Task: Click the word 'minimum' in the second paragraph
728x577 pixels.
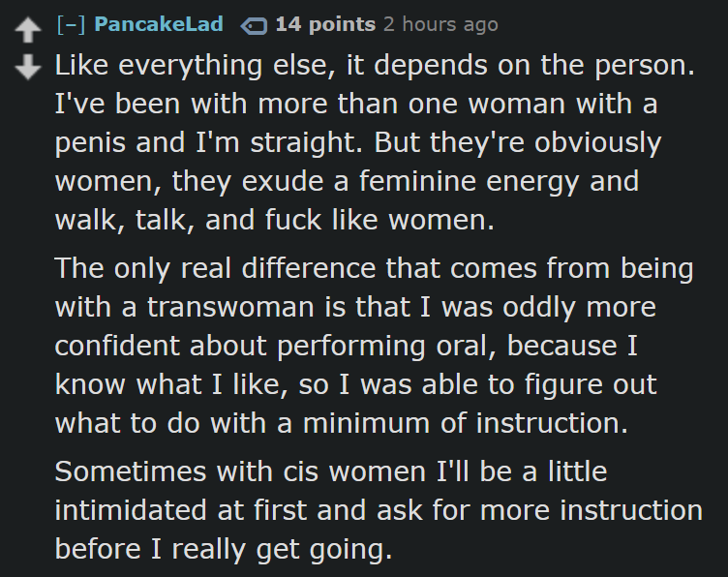Action: (366, 423)
